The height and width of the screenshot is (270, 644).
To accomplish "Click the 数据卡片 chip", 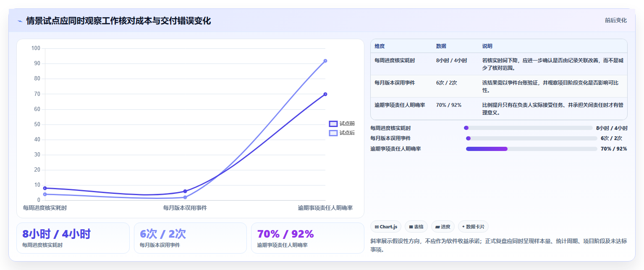I will pyautogui.click(x=473, y=227).
